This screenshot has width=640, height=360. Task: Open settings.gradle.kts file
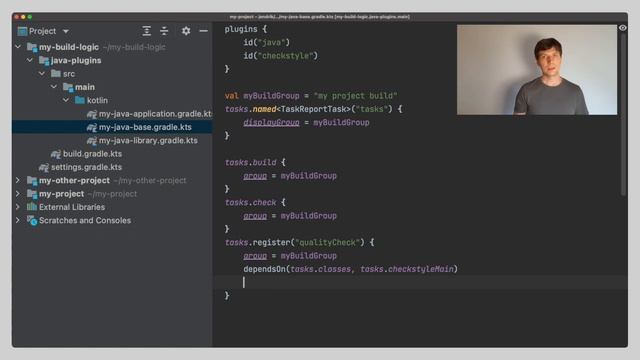[86, 167]
